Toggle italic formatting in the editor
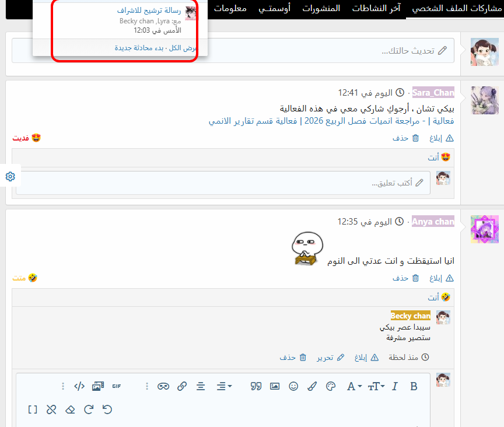The height and width of the screenshot is (427, 504). click(395, 386)
